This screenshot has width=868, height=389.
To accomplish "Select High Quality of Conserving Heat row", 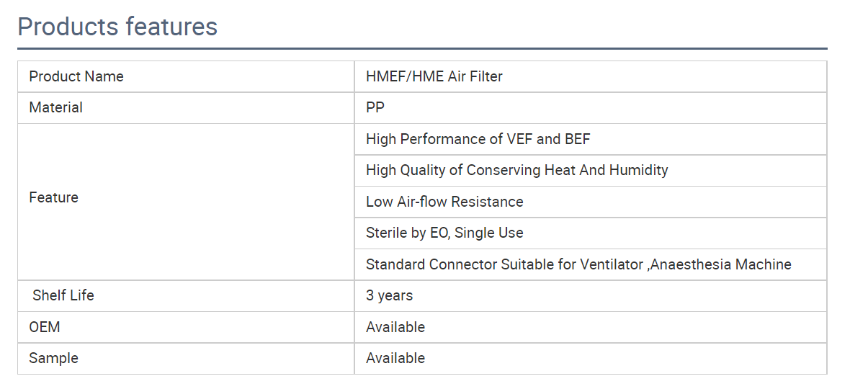I will (591, 170).
